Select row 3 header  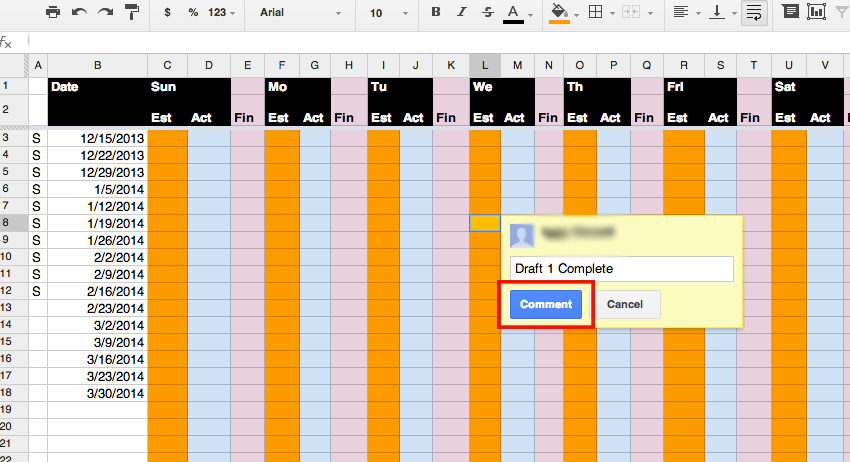point(12,138)
